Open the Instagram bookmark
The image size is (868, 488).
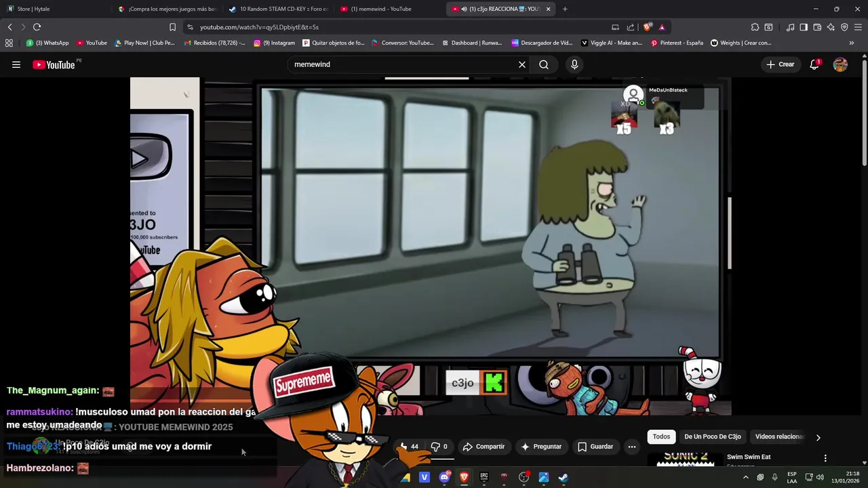tap(275, 43)
